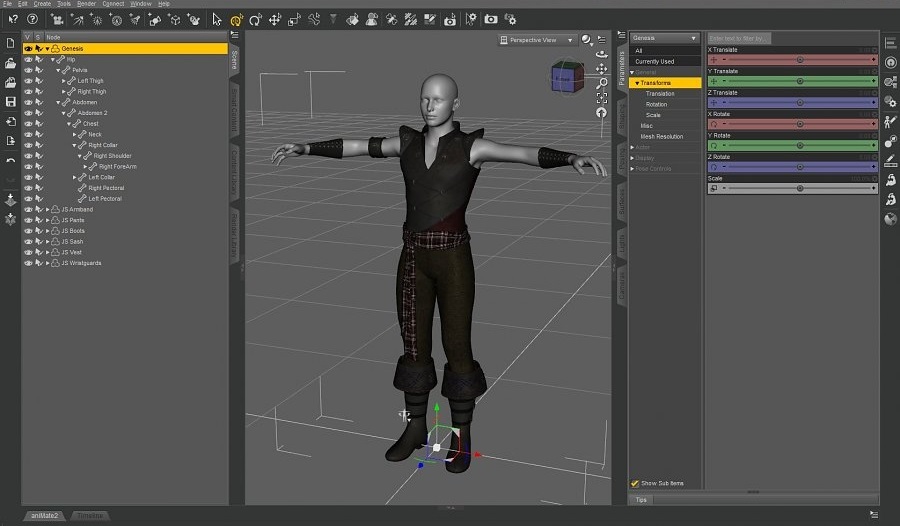Collapse the Transforms group in Parameters
The width and height of the screenshot is (900, 526).
click(637, 83)
